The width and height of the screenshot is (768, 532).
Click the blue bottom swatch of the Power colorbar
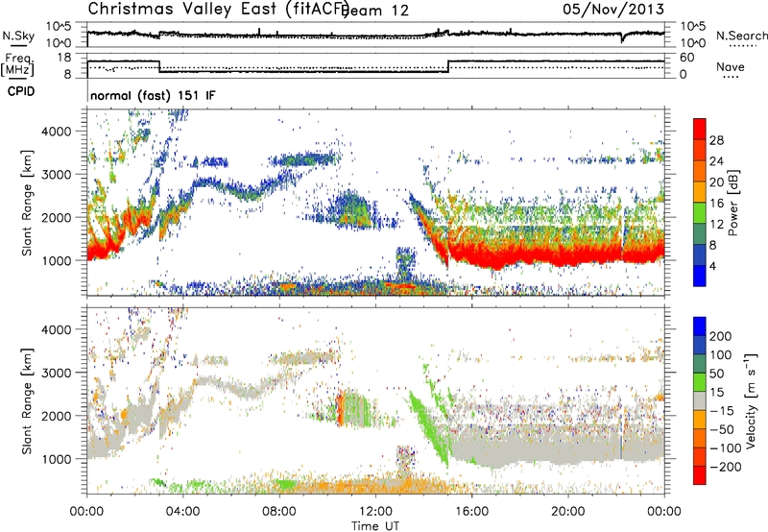coord(700,276)
